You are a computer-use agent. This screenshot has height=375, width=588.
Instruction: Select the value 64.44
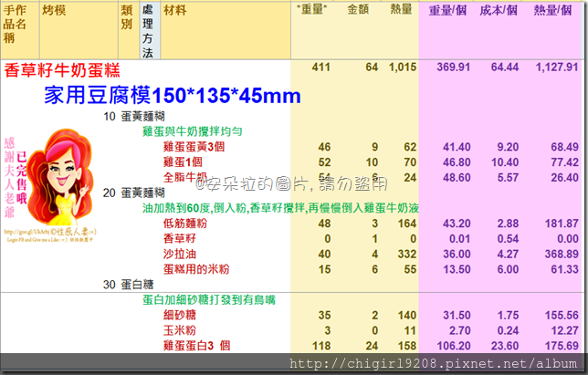click(505, 67)
